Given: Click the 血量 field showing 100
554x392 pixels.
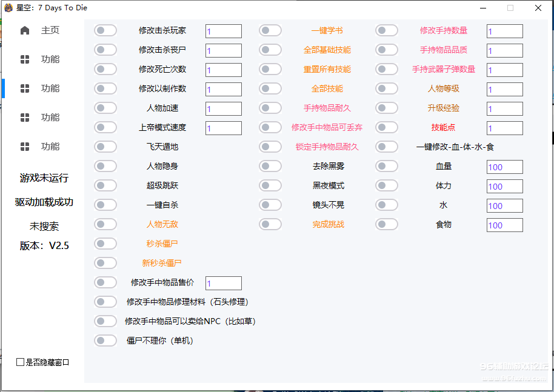Looking at the screenshot, I should pyautogui.click(x=505, y=167).
